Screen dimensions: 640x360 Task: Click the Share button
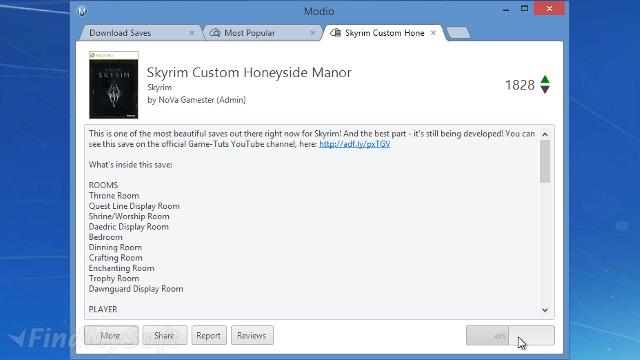coord(164,336)
